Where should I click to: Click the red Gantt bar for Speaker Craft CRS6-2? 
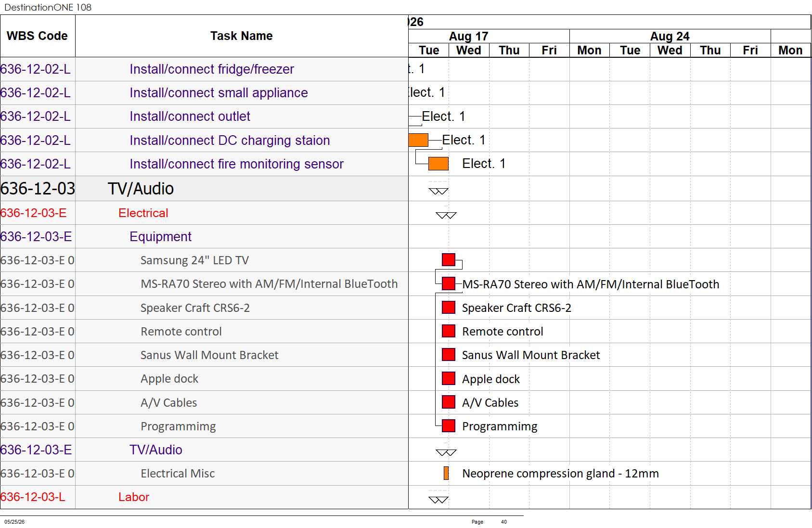pos(449,308)
